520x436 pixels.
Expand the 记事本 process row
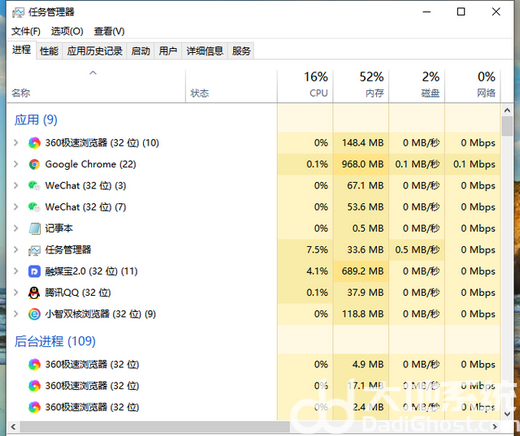click(x=16, y=228)
